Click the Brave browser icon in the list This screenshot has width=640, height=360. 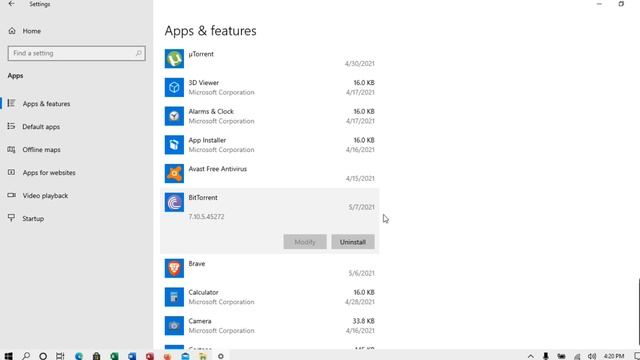click(174, 268)
